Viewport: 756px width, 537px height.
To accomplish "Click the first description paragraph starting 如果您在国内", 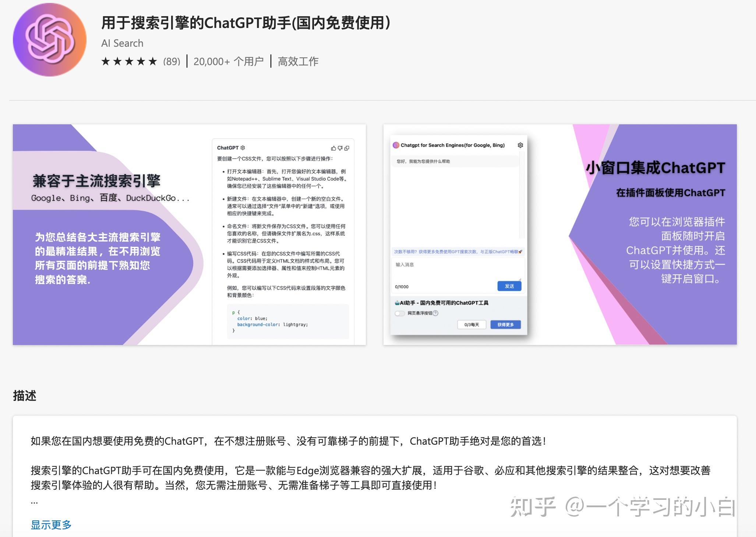I will point(288,441).
